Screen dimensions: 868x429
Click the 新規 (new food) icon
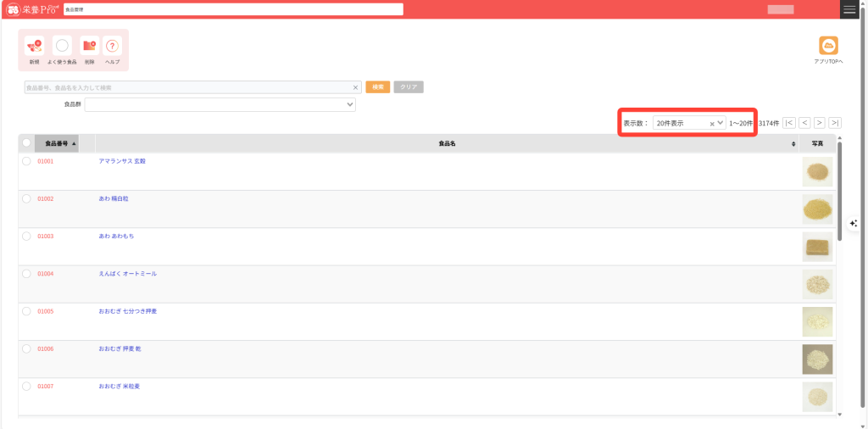(34, 46)
